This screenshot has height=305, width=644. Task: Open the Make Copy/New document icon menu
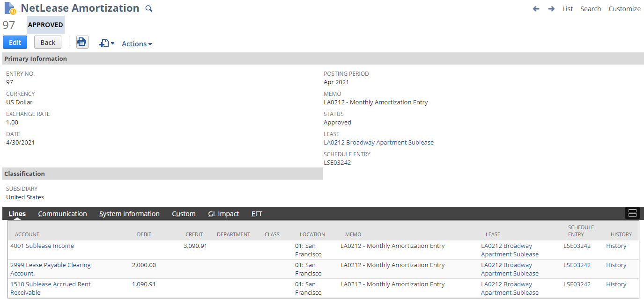click(106, 44)
